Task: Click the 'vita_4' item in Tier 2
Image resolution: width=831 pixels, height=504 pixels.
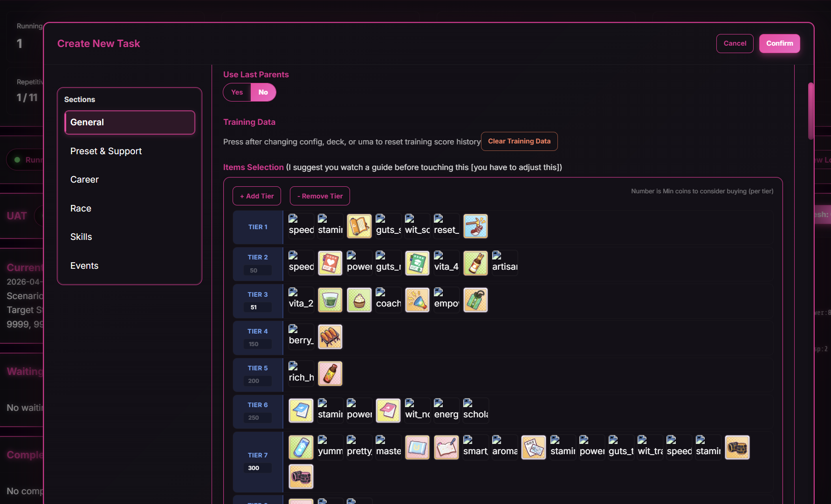Action: [446, 263]
